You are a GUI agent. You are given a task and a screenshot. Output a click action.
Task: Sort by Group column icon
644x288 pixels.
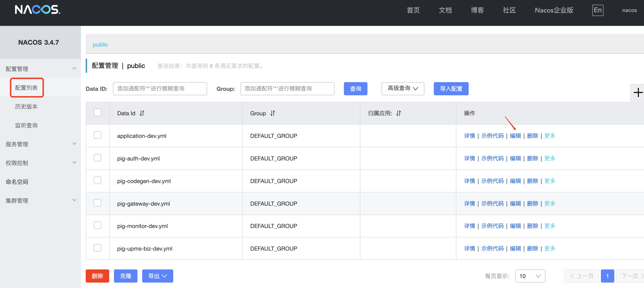click(273, 113)
